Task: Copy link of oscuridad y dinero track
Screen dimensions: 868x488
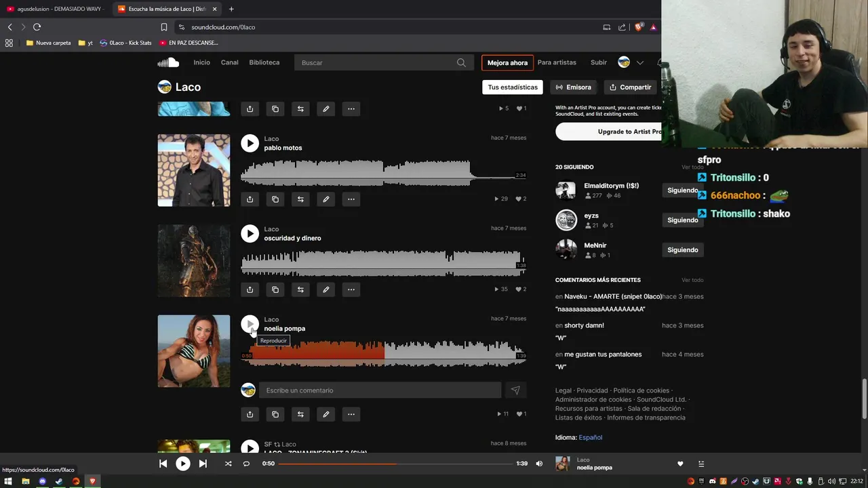Action: [x=275, y=289]
